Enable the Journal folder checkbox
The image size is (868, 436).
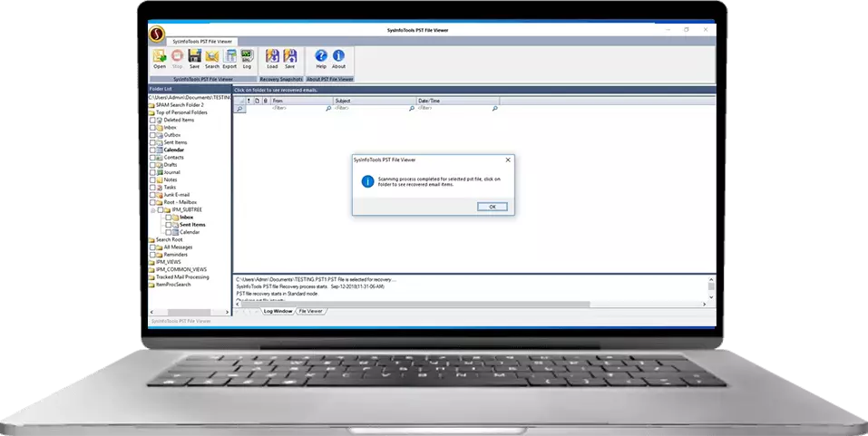pyautogui.click(x=152, y=172)
